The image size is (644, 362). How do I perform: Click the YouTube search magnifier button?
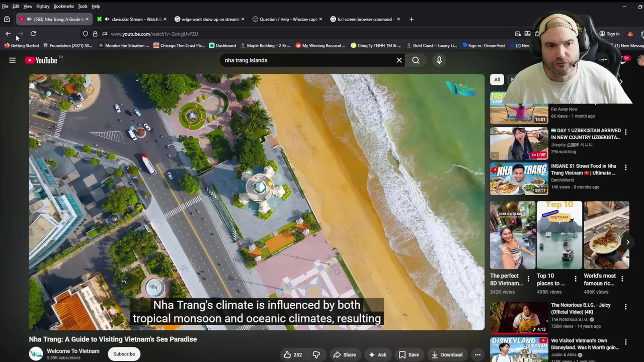click(x=416, y=60)
